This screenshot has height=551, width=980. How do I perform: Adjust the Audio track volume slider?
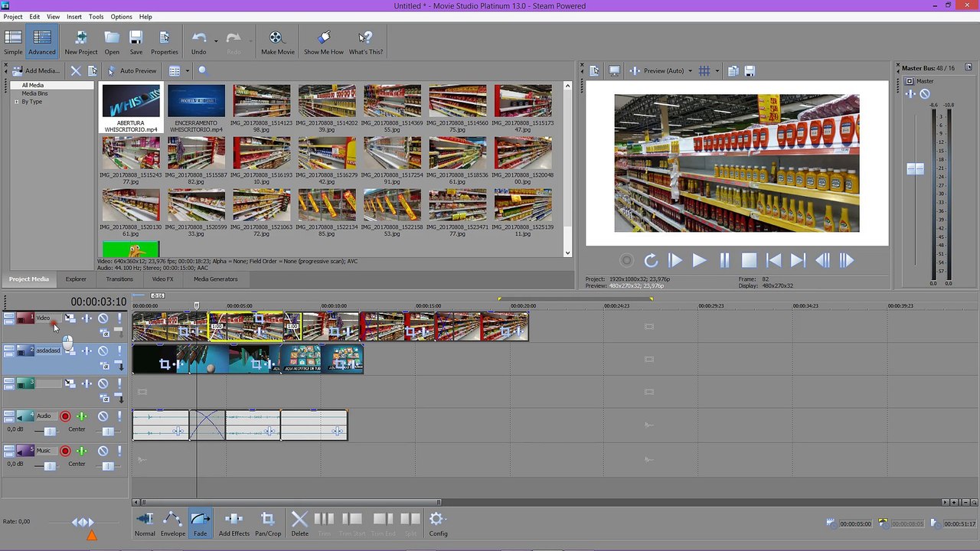point(51,432)
